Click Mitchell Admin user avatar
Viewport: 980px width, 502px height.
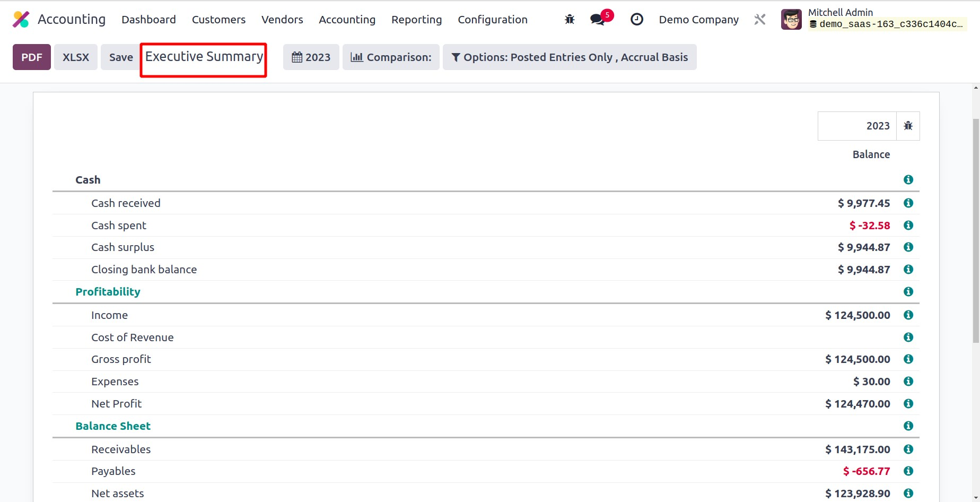[x=791, y=20]
